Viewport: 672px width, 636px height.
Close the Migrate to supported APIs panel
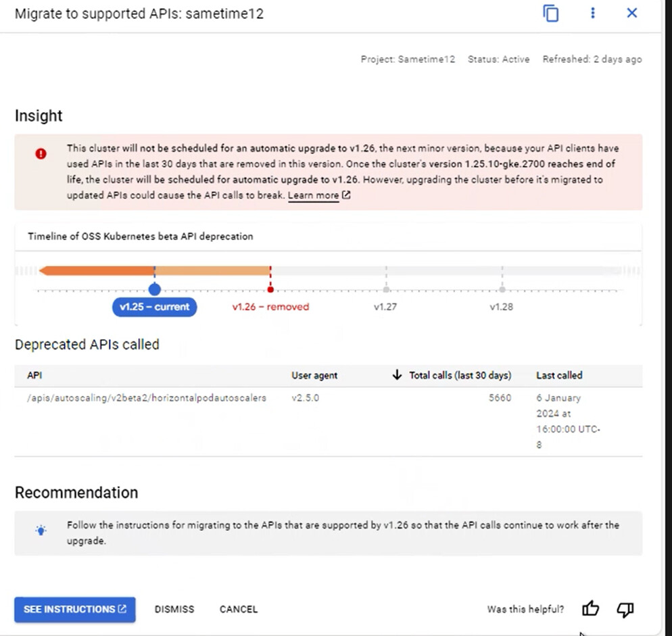[x=631, y=13]
